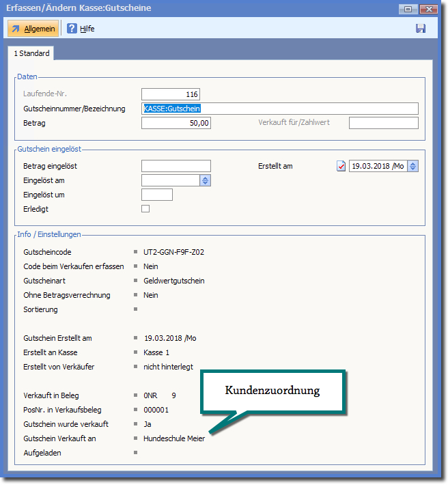This screenshot has height=489, width=448.
Task: Click the customer name Hundeschule Meier
Action: pyautogui.click(x=174, y=438)
